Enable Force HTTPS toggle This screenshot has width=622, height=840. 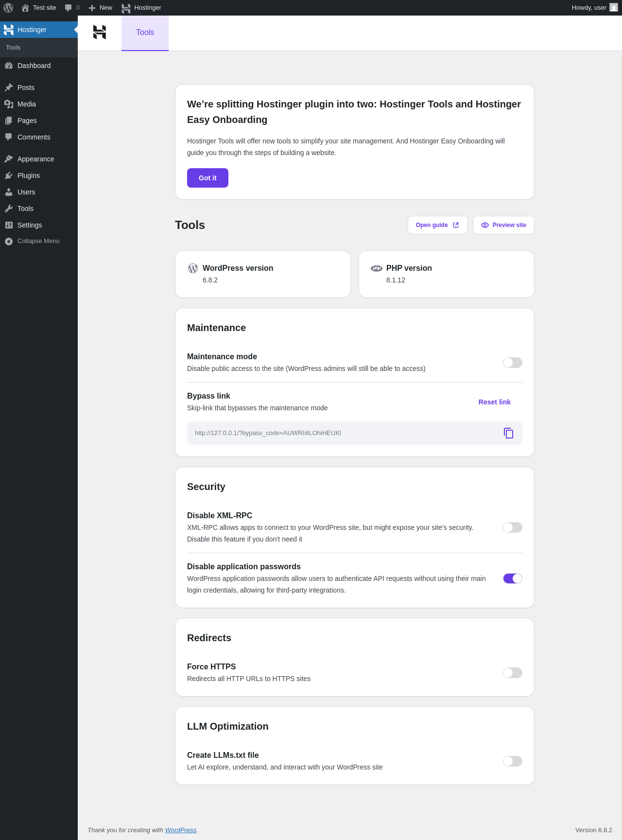(513, 673)
